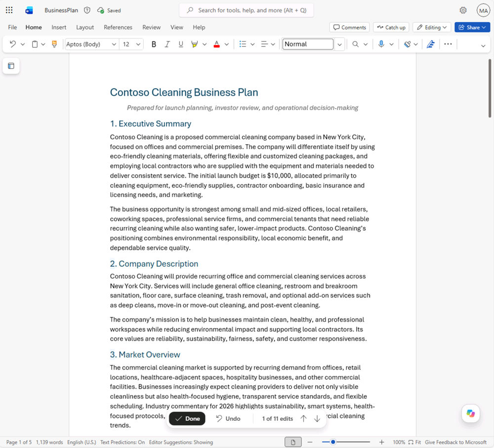Image resolution: width=494 pixels, height=448 pixels.
Task: Click Undo in the edits bar
Action: [x=228, y=418]
